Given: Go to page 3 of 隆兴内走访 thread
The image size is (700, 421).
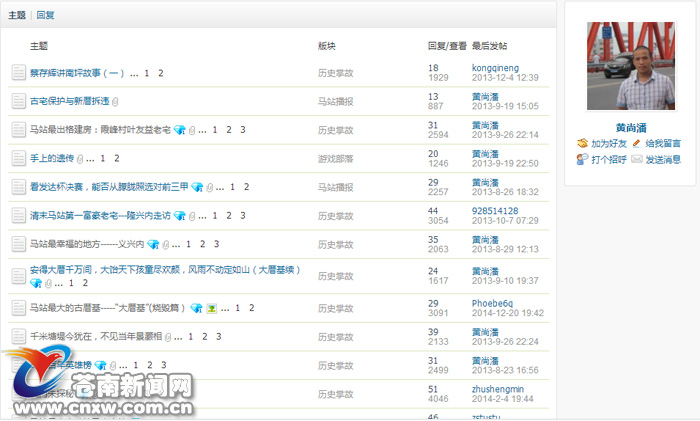Looking at the screenshot, I should 241,215.
